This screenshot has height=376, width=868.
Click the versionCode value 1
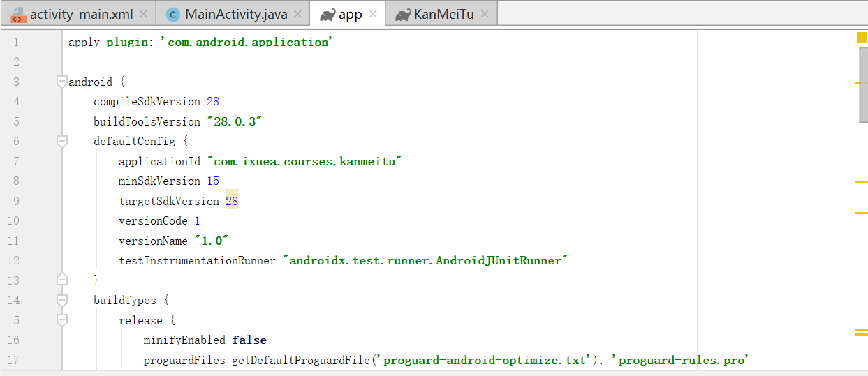click(x=197, y=220)
